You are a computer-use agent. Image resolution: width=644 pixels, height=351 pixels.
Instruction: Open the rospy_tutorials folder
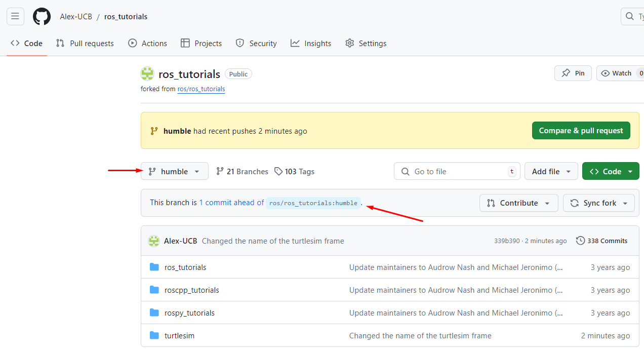pos(189,313)
